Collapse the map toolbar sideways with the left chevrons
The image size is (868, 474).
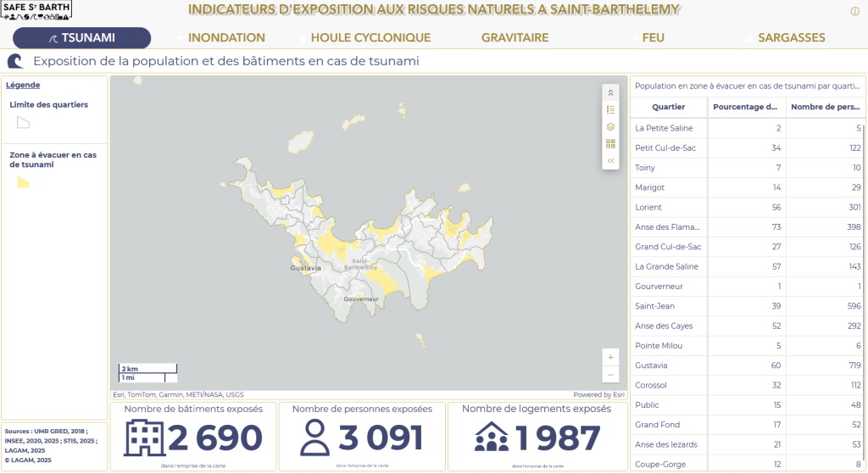610,160
